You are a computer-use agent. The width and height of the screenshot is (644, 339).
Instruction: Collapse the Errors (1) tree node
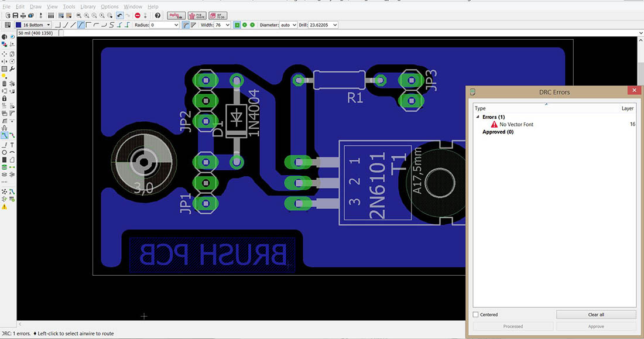(x=478, y=117)
